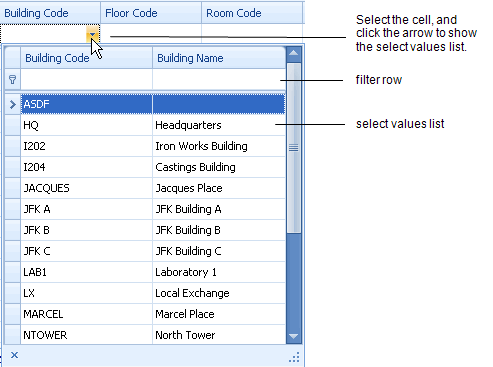Screen dimensions: 493x367
Task: Select the MARCEL building code
Action: [86, 314]
